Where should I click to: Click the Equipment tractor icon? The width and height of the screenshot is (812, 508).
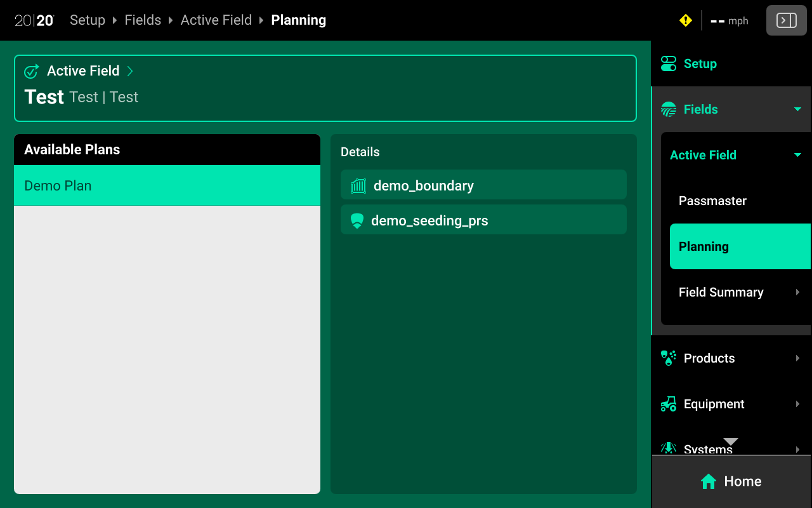667,404
